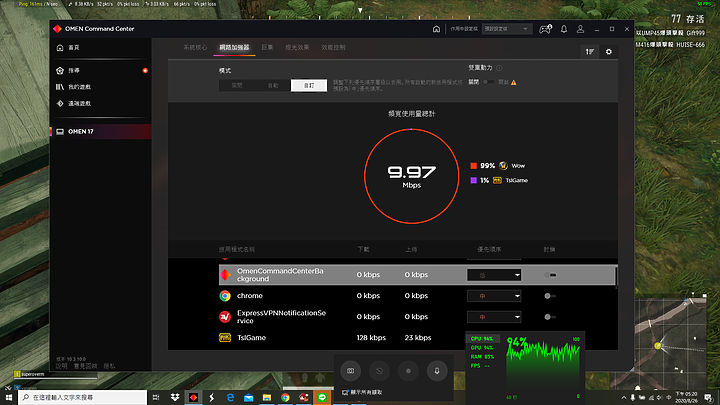This screenshot has width=720, height=405.
Task: Open the settings gear on Network Booster page
Action: pyautogui.click(x=609, y=52)
